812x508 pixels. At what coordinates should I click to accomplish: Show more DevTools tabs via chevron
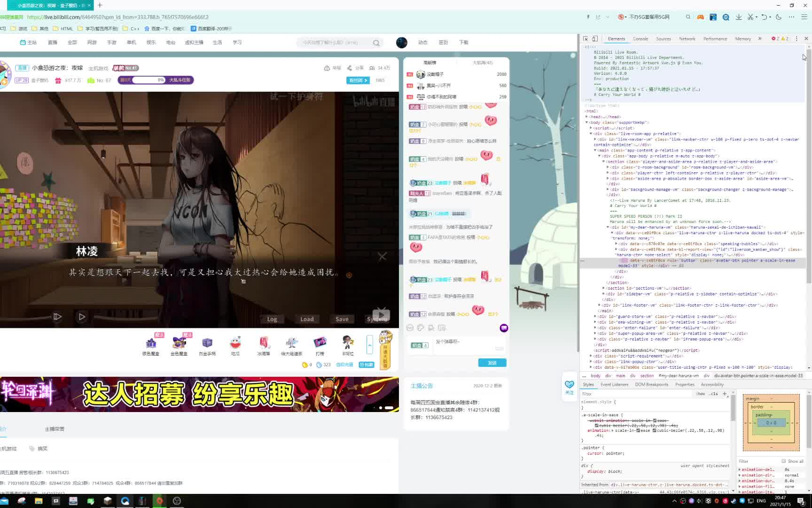pos(760,39)
